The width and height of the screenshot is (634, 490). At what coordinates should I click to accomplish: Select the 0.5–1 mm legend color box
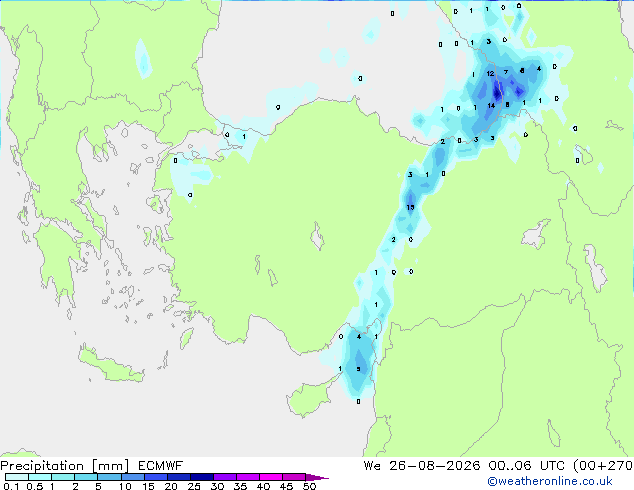click(x=40, y=477)
